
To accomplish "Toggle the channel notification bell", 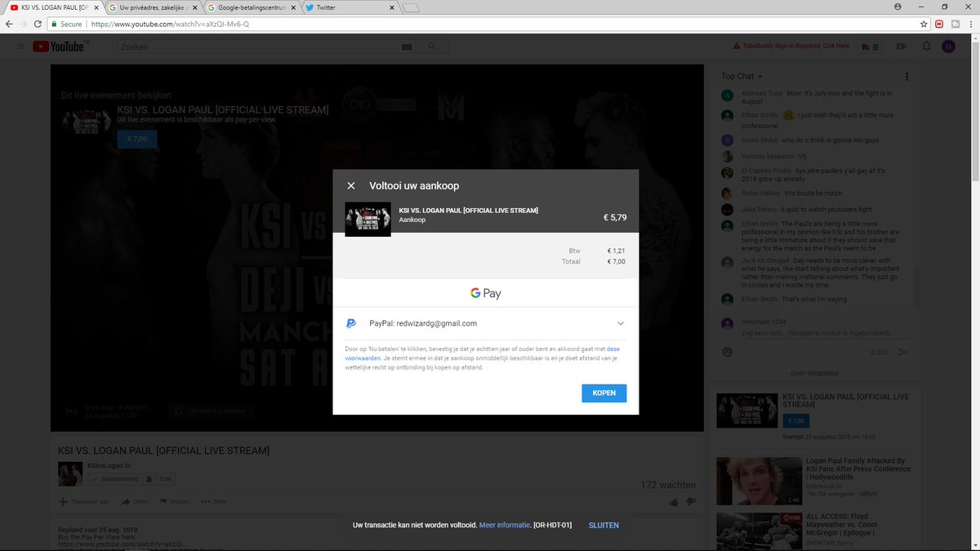I will click(x=149, y=479).
